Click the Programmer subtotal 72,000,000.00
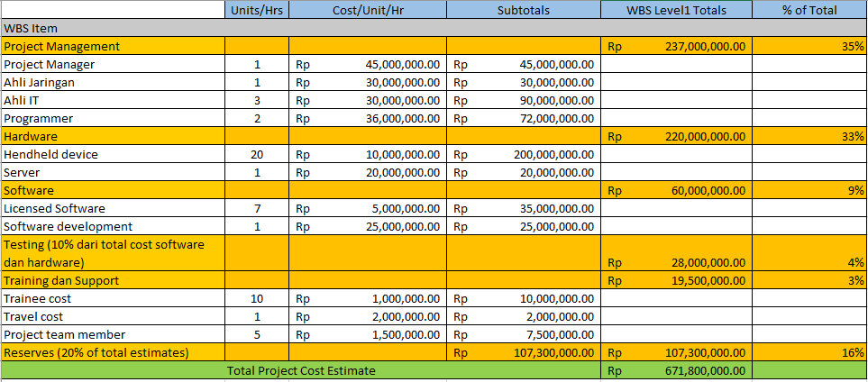The image size is (868, 382). click(524, 118)
